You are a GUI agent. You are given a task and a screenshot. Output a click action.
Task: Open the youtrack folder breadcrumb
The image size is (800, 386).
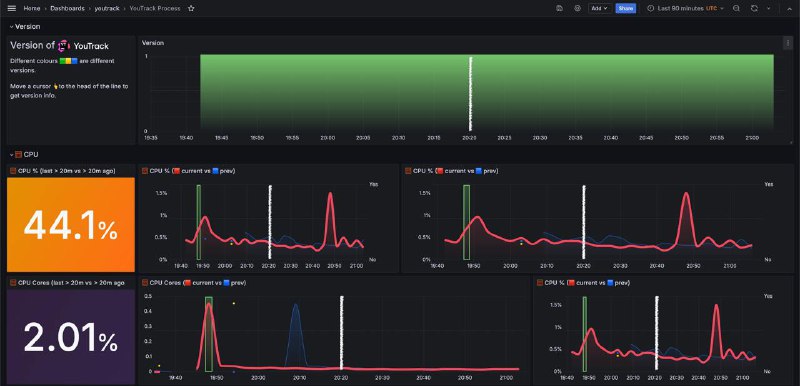pos(107,8)
